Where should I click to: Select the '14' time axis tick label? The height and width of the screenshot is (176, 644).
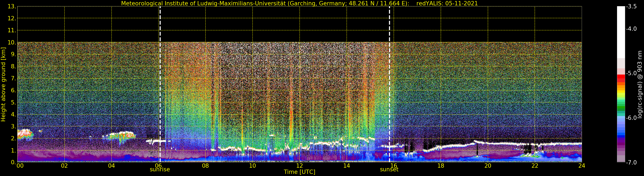(x=347, y=166)
